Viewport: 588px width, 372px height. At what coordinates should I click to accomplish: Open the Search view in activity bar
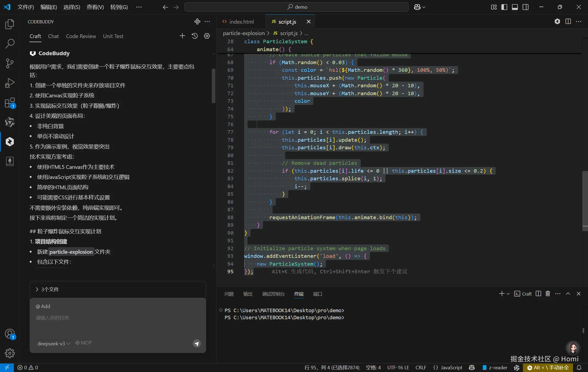[10, 44]
